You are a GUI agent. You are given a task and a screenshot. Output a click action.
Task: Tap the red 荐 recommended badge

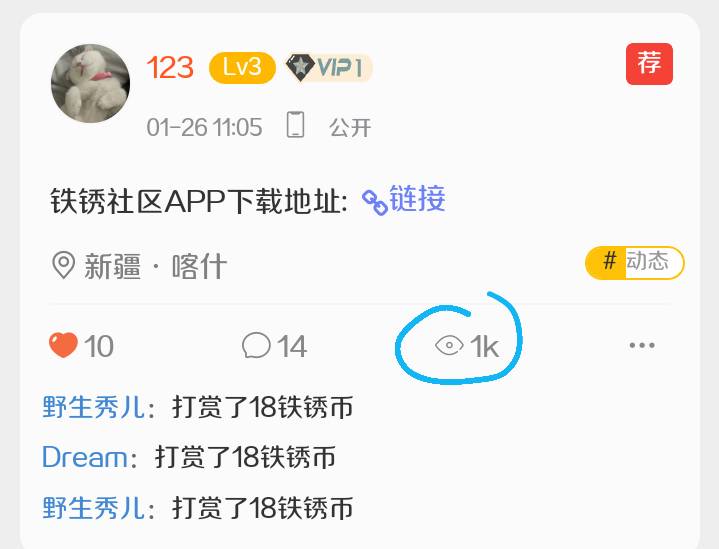[649, 64]
